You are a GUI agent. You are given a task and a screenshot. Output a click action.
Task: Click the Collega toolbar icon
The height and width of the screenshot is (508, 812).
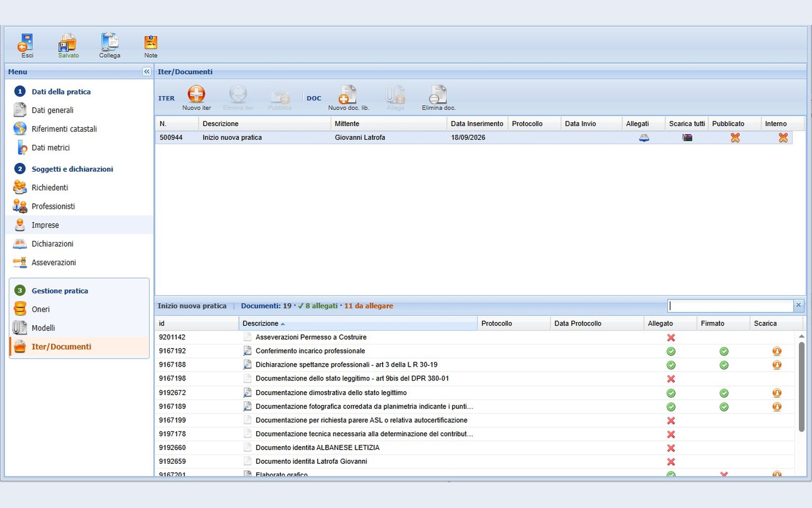[x=110, y=43]
